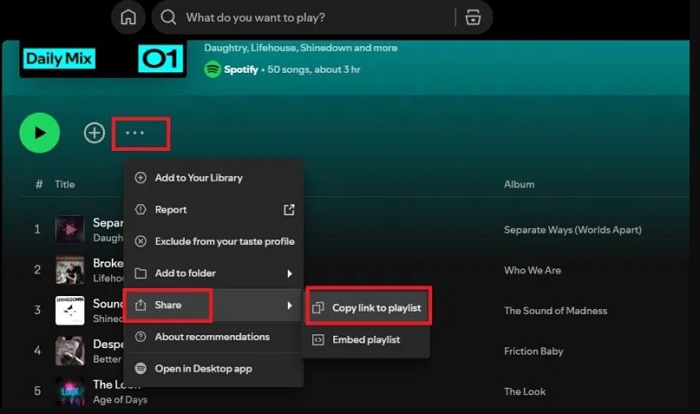700x414 pixels.
Task: Click the exclude X circle icon
Action: pyautogui.click(x=141, y=241)
